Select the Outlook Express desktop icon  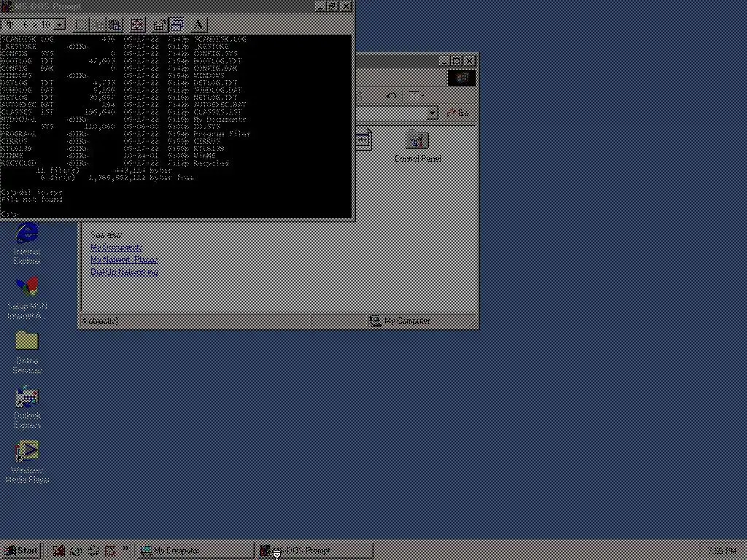27,408
